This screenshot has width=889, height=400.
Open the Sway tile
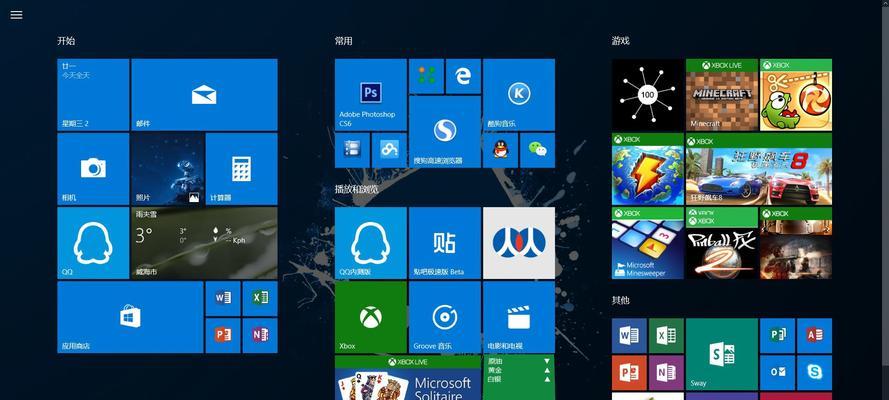point(722,354)
